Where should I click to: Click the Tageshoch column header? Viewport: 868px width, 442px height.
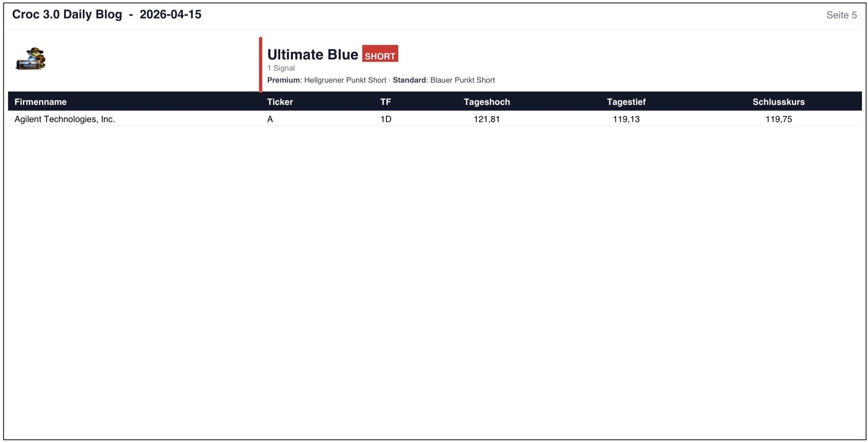click(x=487, y=102)
